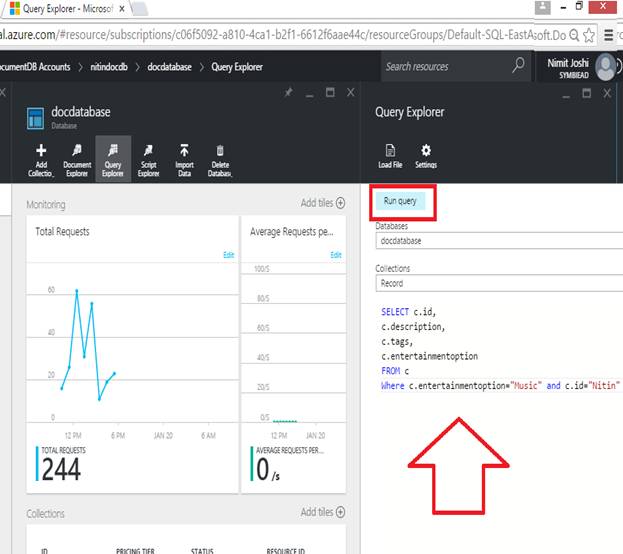Click the Add Collection plus icon

point(41,151)
